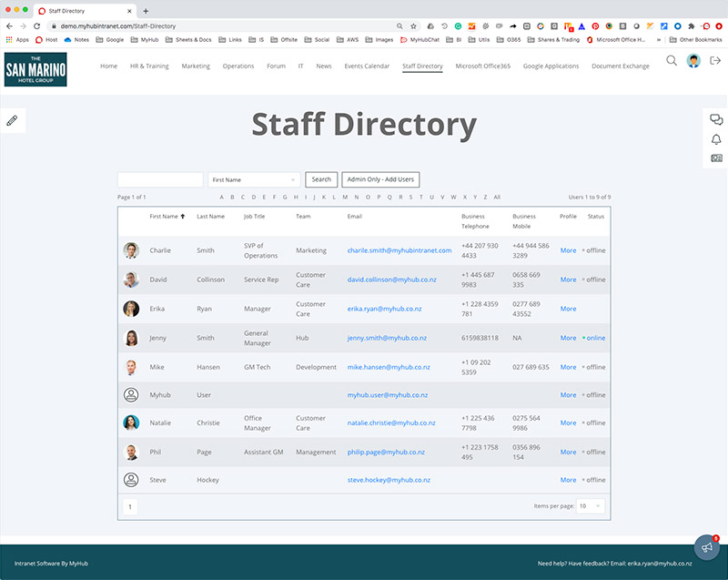This screenshot has width=728, height=580.
Task: Sort by Last Name column header
Action: tap(210, 217)
